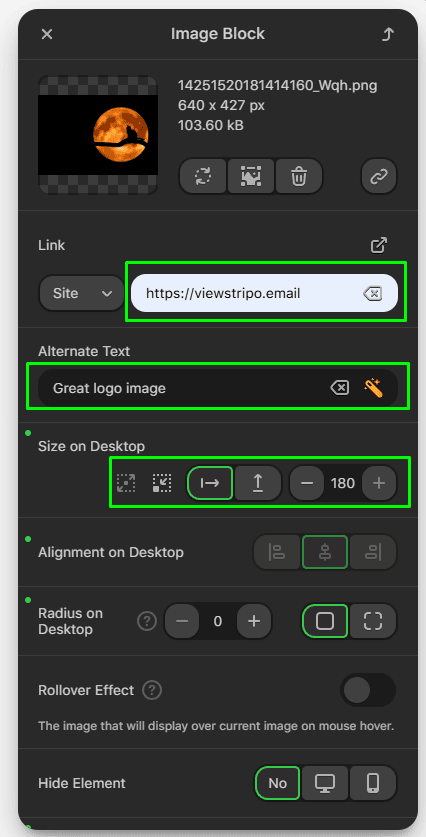Image resolution: width=426 pixels, height=837 pixels.
Task: Clear the alternate text field
Action: click(x=340, y=388)
